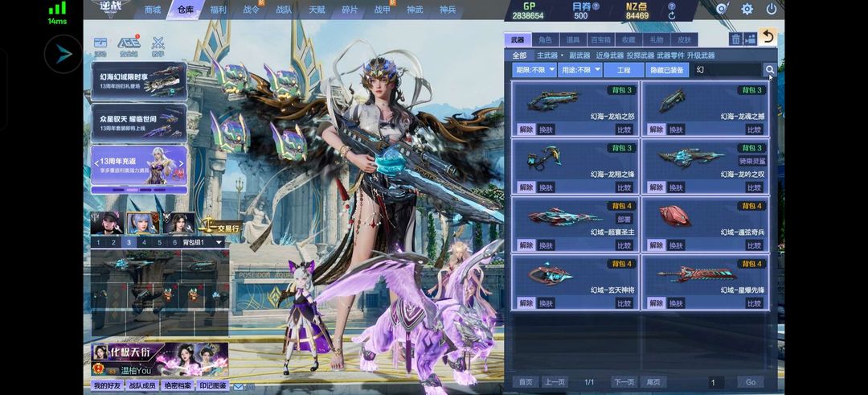This screenshot has width=868, height=395.
Task: Select backpack slot 6
Action: click(x=175, y=242)
